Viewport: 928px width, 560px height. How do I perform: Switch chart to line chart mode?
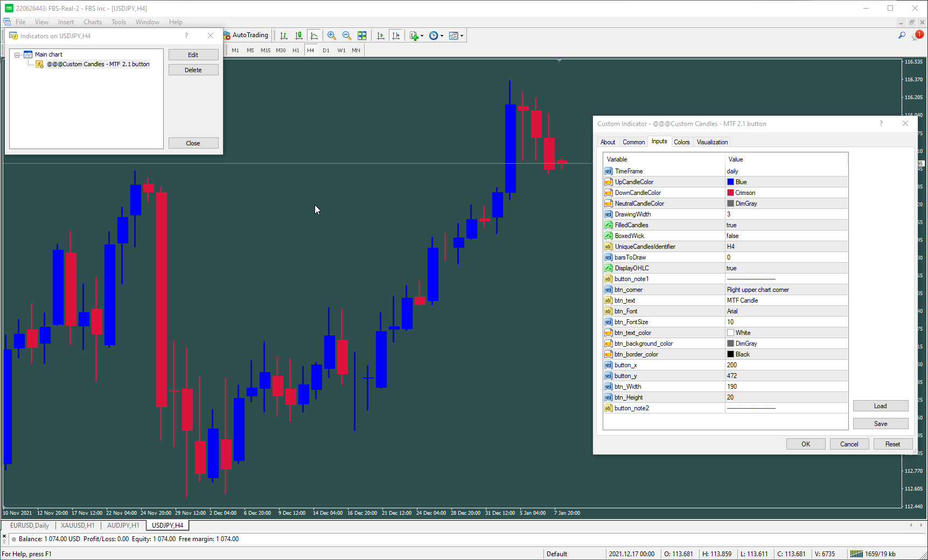click(x=314, y=36)
